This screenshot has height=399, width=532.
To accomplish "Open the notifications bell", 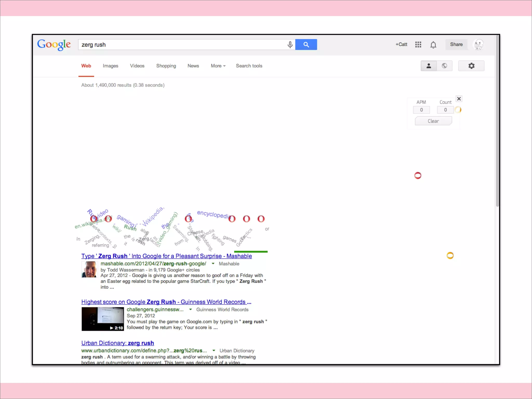I will (x=433, y=45).
